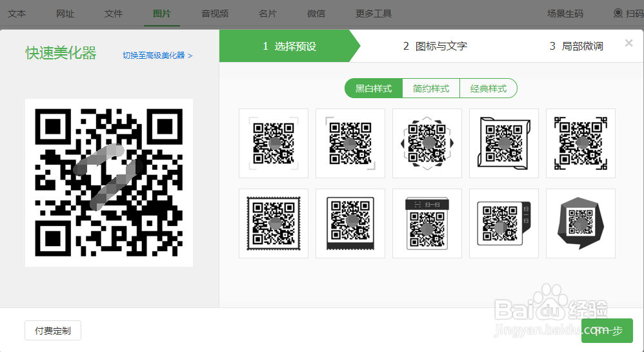The image size is (644, 352).
Task: Switch to 经典样式 style
Action: coord(488,88)
